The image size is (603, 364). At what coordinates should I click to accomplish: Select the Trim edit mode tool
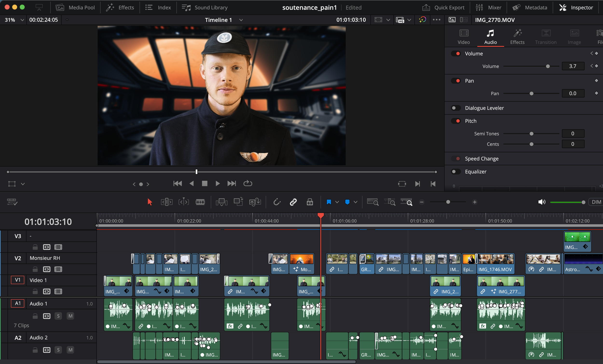tap(166, 202)
